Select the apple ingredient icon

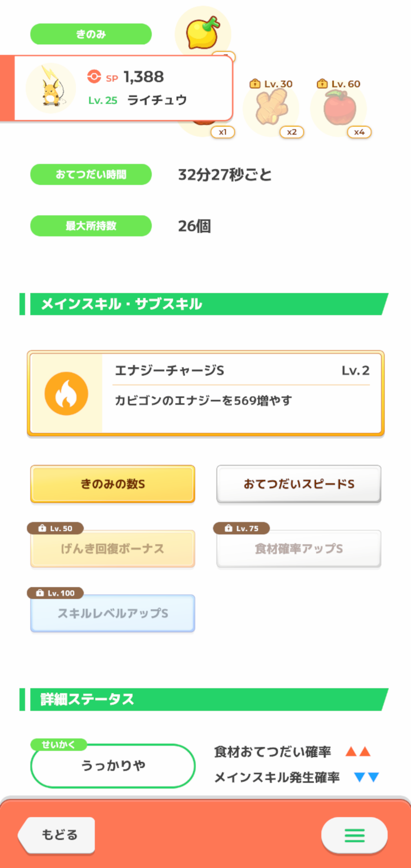pos(339,108)
